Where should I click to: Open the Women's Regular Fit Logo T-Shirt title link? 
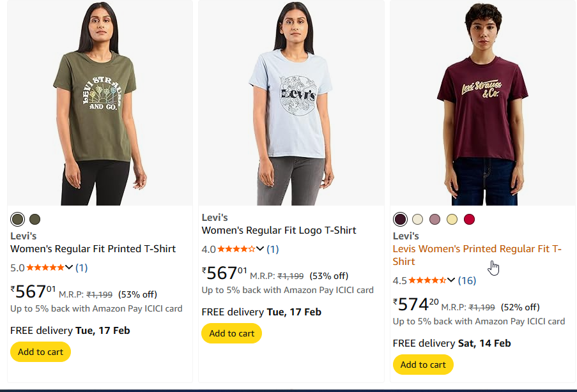279,230
